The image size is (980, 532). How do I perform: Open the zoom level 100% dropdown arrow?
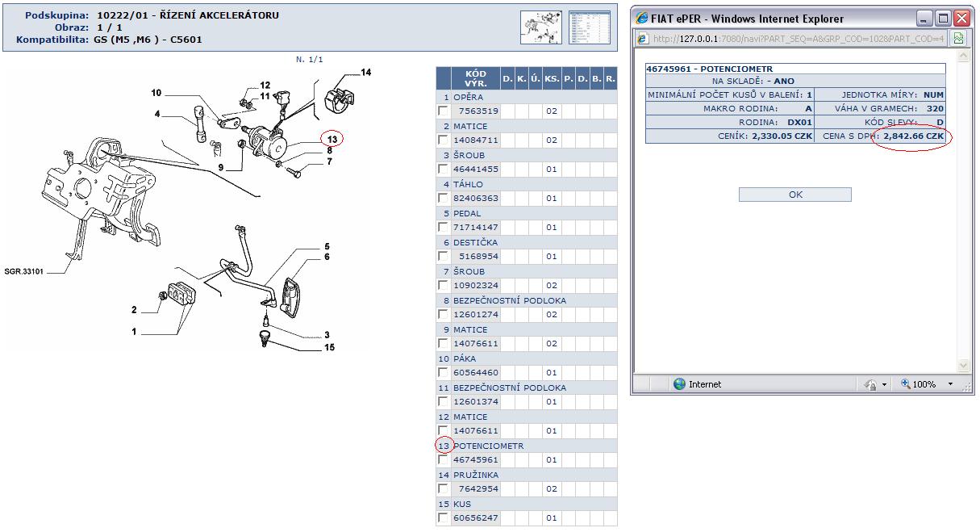[949, 385]
